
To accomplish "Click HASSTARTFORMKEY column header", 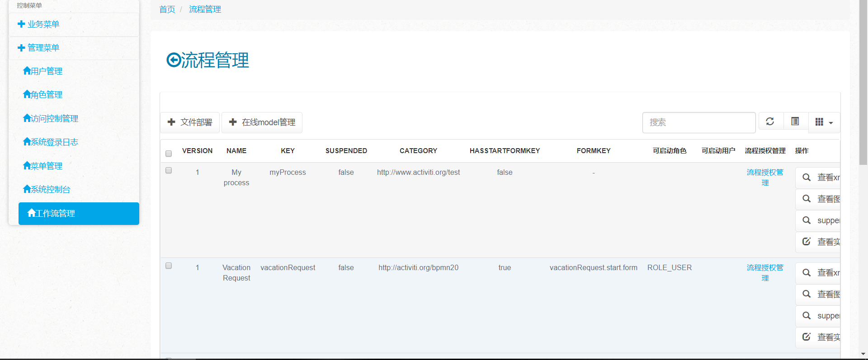I will pos(505,151).
